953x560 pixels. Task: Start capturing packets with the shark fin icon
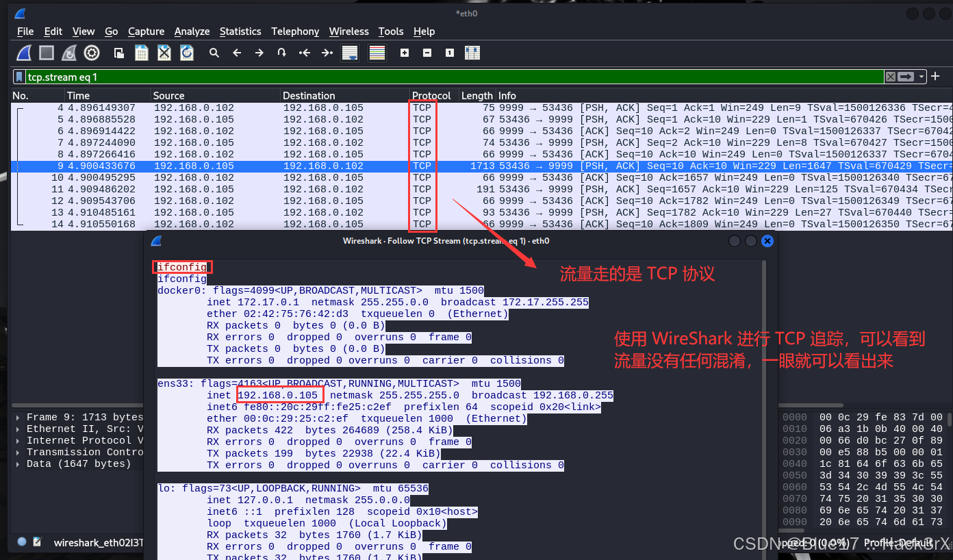click(x=24, y=53)
